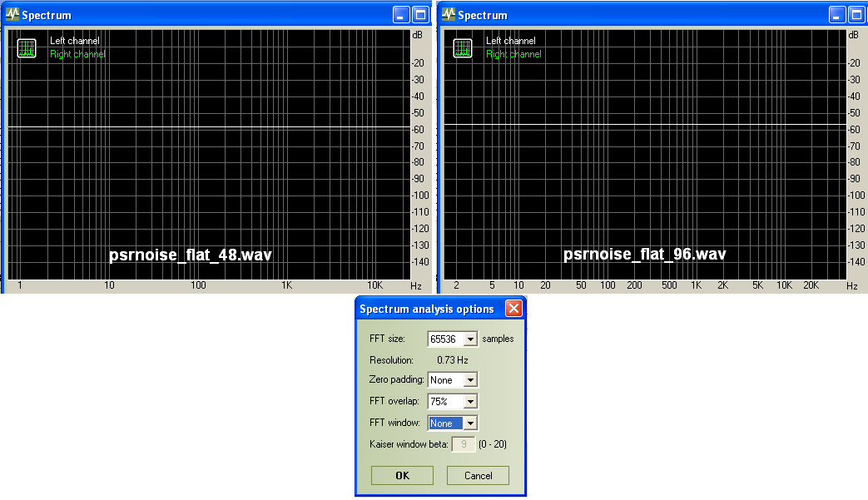Confirm options with the OK button

click(x=403, y=476)
